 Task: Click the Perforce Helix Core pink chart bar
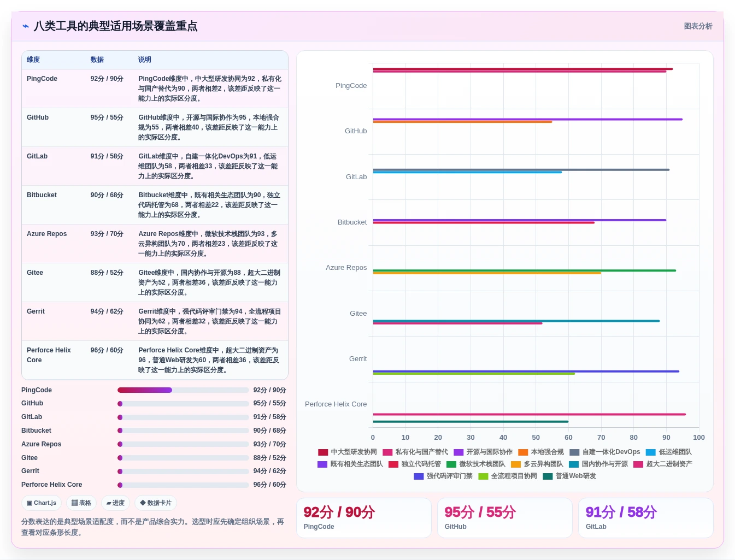[x=529, y=414]
